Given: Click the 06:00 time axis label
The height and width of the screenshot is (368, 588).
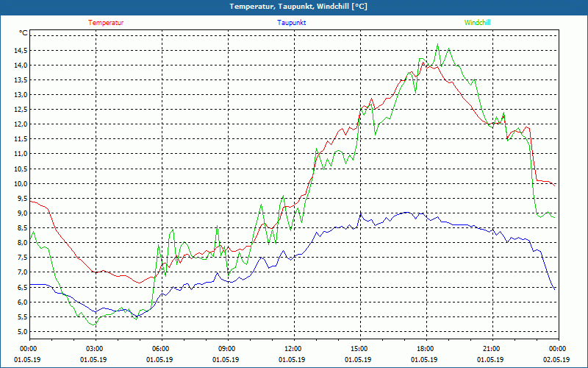Looking at the screenshot, I should point(162,349).
